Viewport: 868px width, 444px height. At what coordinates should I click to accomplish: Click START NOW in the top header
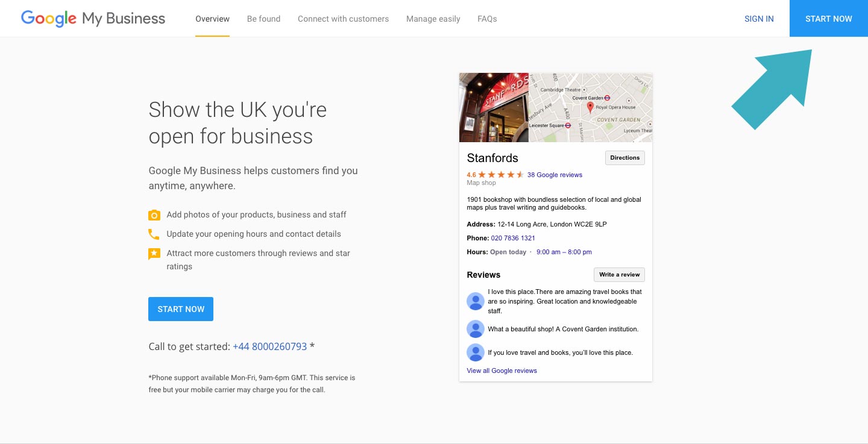click(829, 19)
